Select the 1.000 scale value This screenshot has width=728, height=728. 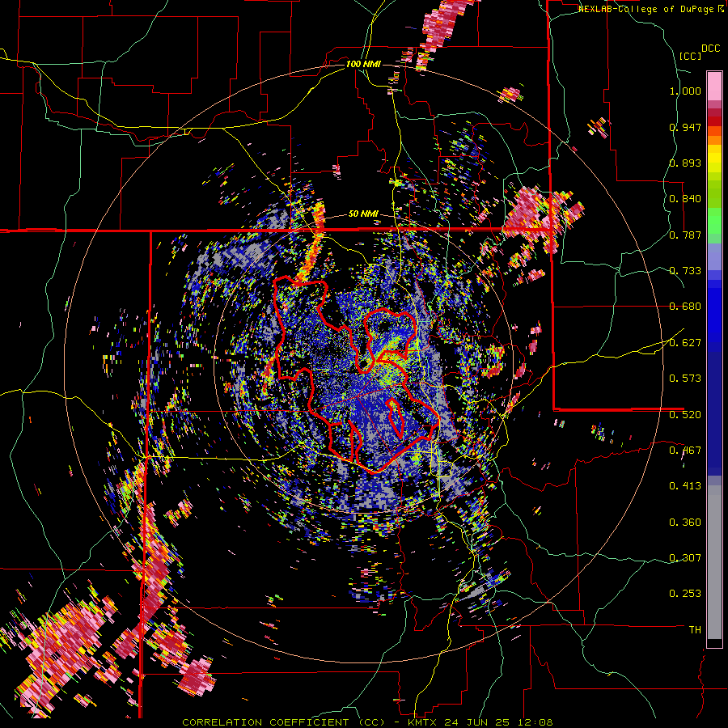(685, 91)
